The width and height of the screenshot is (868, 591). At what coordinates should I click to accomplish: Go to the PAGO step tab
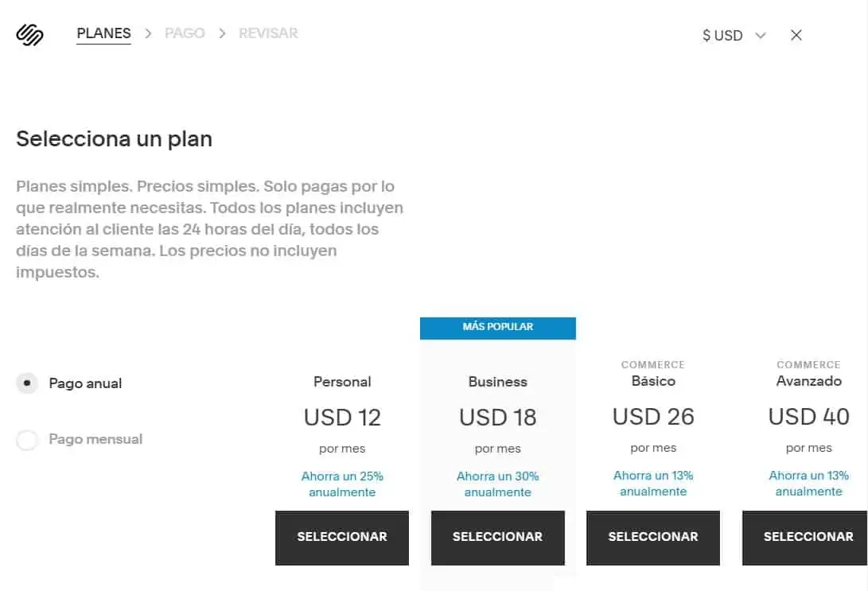tap(185, 33)
